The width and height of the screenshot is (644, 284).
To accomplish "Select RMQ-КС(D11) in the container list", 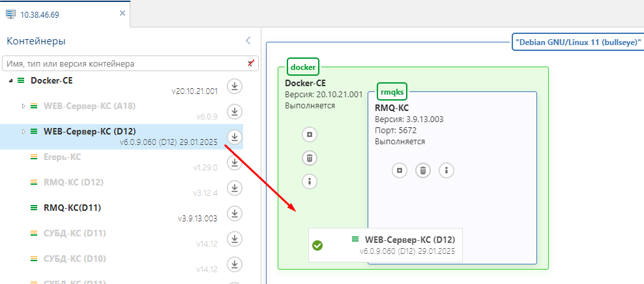I will (x=72, y=208).
